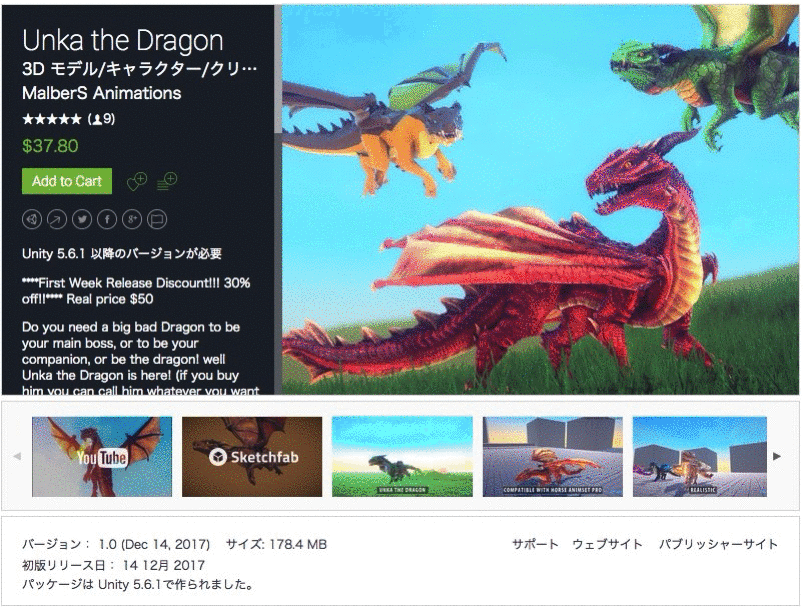Add Unka the Dragon to wishlist heart icon
This screenshot has width=803, height=609.
(x=137, y=181)
